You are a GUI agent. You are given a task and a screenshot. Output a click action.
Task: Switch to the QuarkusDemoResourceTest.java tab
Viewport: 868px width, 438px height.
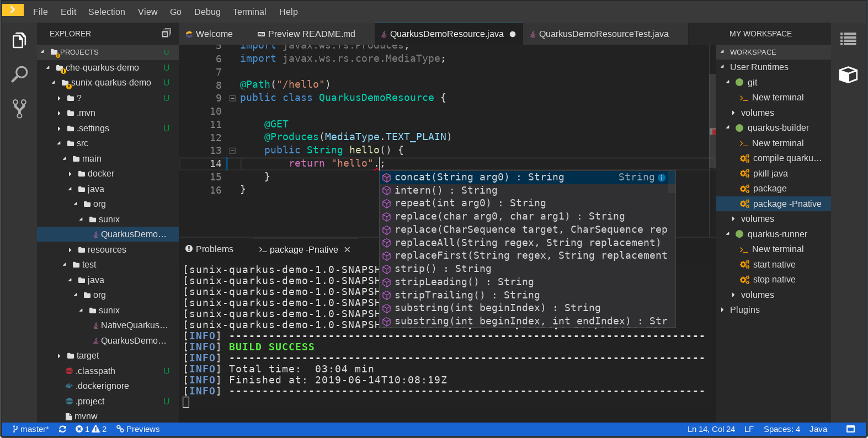click(x=603, y=34)
